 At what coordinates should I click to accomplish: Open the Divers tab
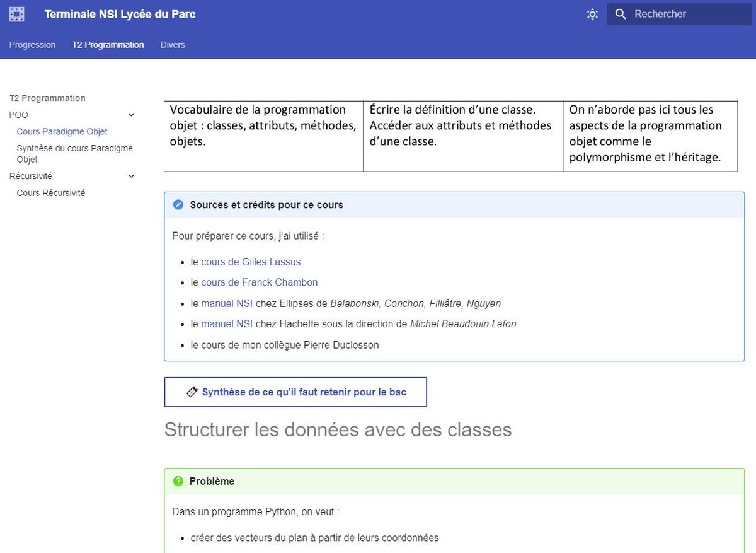173,45
